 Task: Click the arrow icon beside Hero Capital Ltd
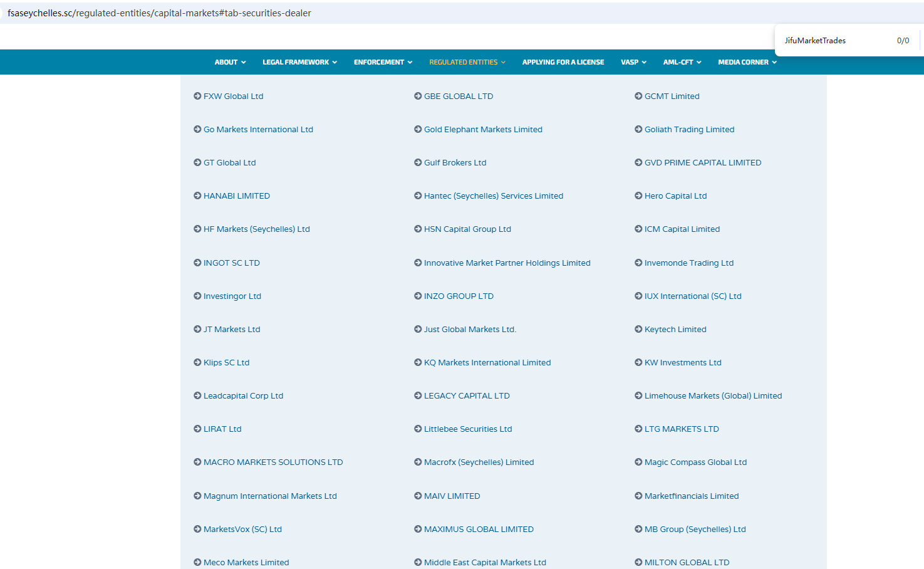[638, 196]
